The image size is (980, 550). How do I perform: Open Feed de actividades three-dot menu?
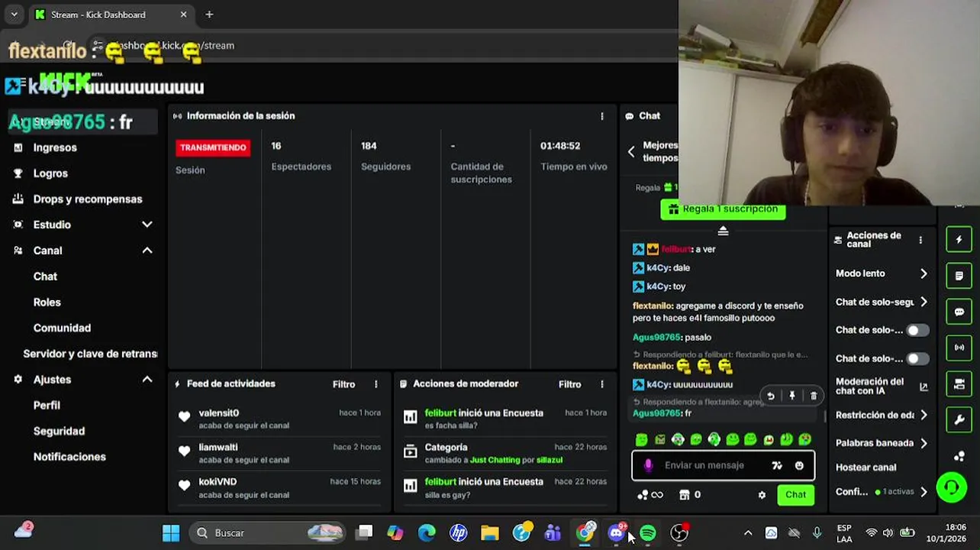click(376, 384)
